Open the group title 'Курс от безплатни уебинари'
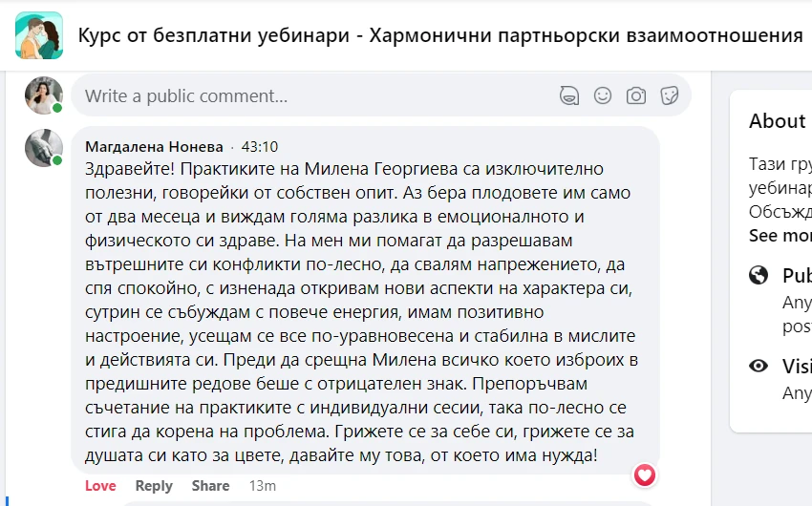Image resolution: width=812 pixels, height=506 pixels. click(x=439, y=35)
